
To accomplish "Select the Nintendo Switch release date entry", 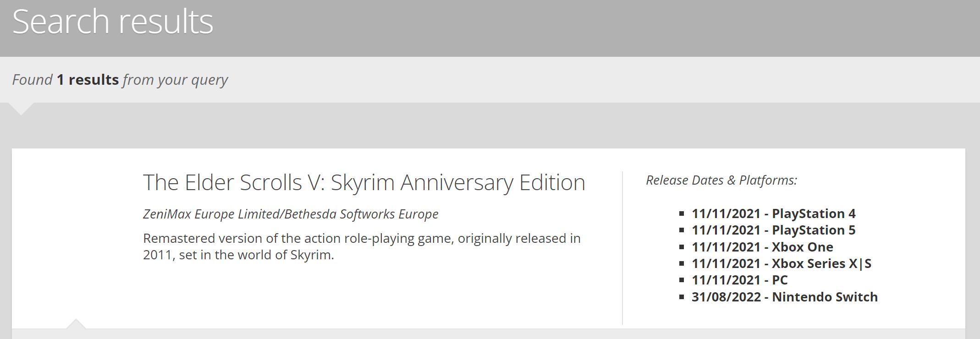I will point(784,297).
